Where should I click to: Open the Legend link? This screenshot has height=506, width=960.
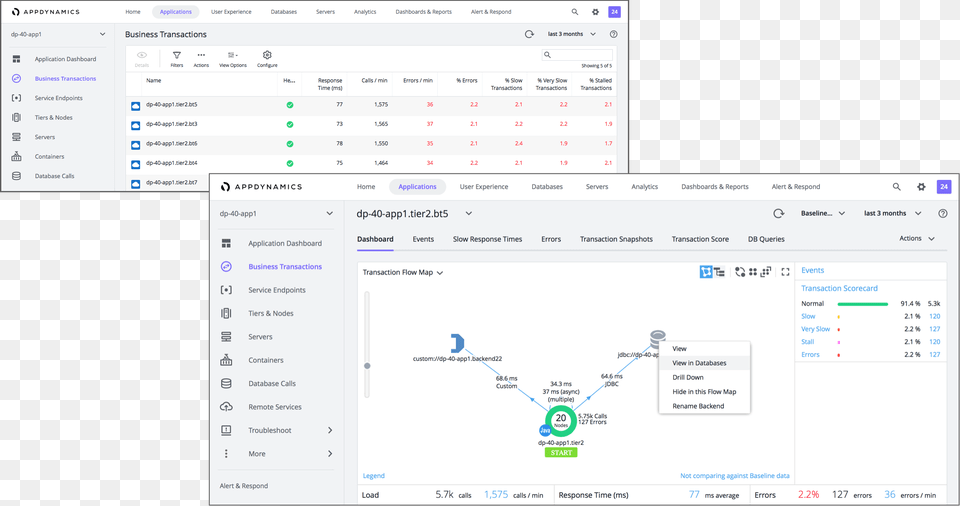pos(373,476)
